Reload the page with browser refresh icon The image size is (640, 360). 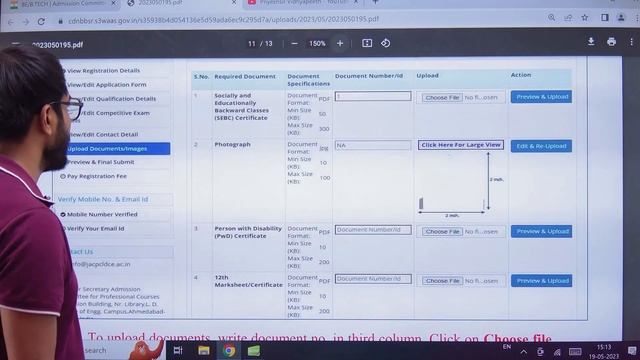(41, 21)
